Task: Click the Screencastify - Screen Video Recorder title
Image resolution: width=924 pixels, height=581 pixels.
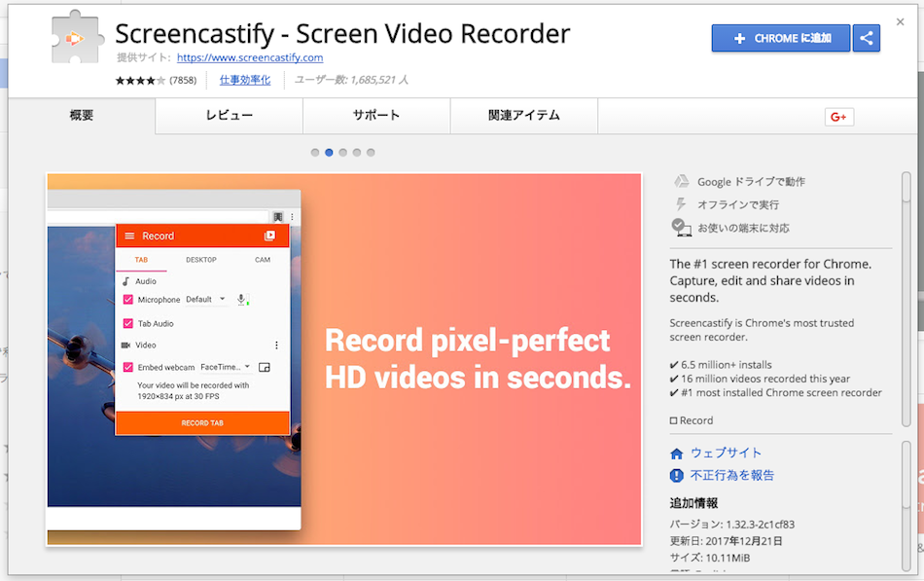Action: point(342,34)
